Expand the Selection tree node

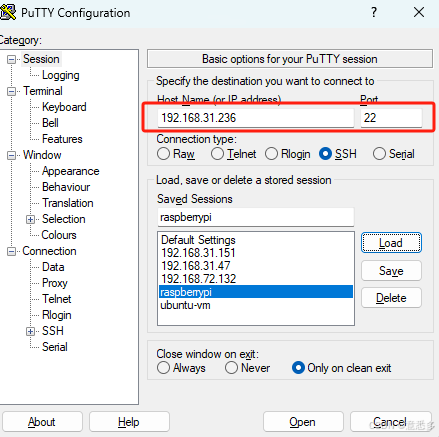tap(31, 219)
